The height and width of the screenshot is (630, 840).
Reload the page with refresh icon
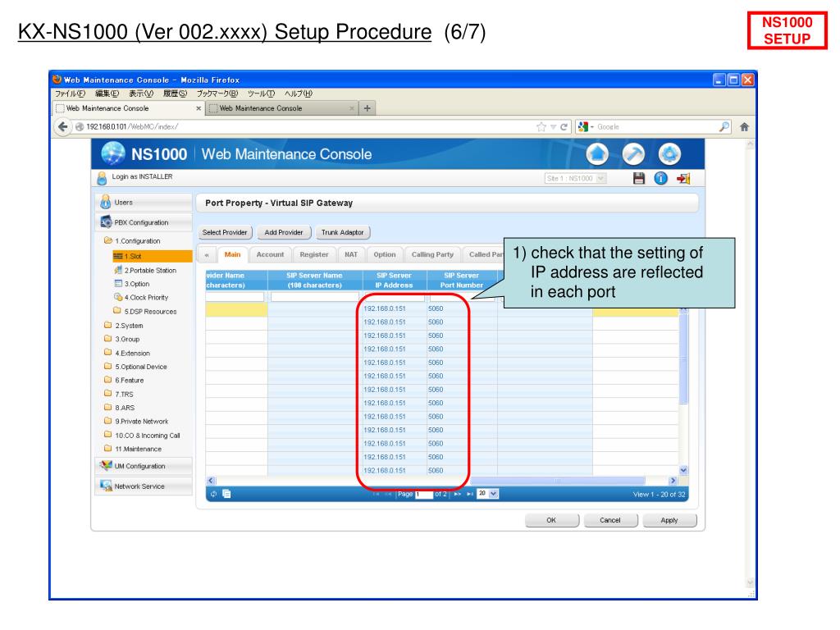point(564,127)
